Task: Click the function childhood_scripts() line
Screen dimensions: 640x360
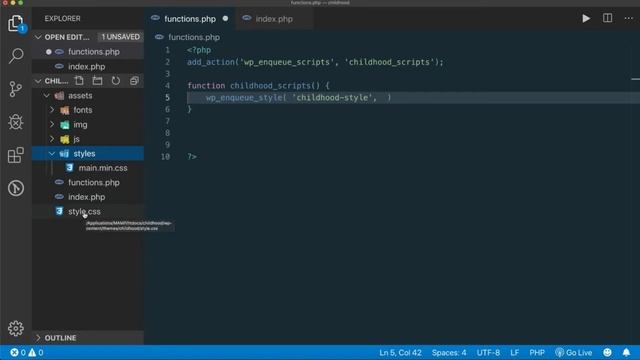Action: pos(258,86)
